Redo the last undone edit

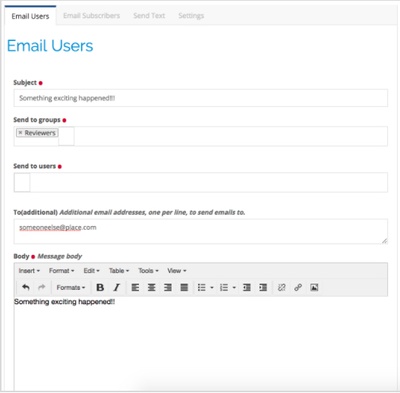point(42,287)
